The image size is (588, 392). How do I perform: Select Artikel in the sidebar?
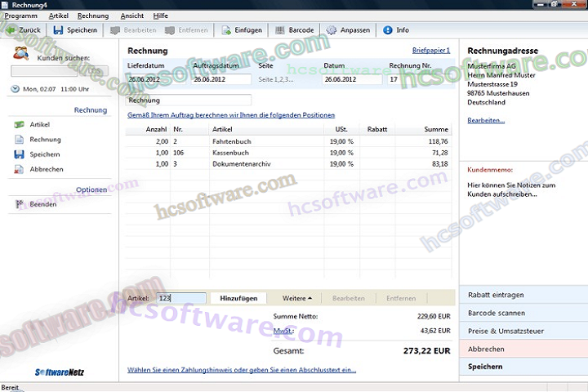click(x=40, y=124)
